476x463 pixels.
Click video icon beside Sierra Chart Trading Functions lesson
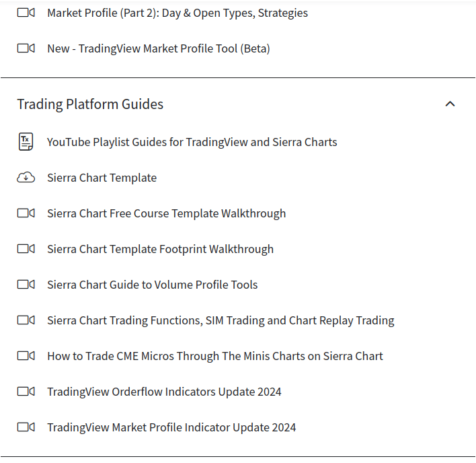(26, 320)
